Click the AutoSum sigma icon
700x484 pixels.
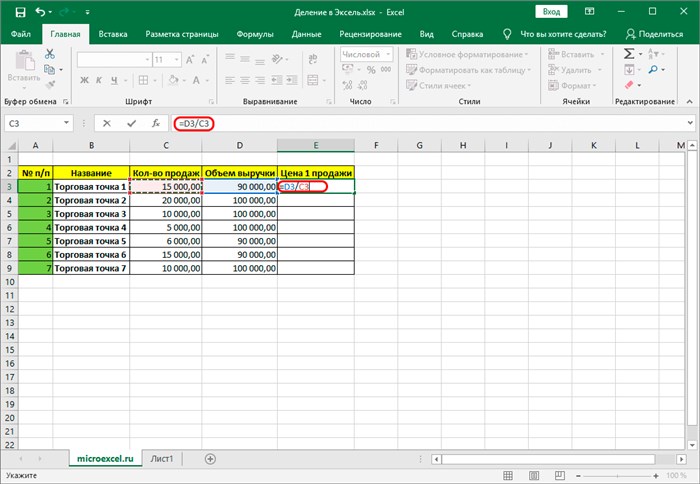(629, 54)
